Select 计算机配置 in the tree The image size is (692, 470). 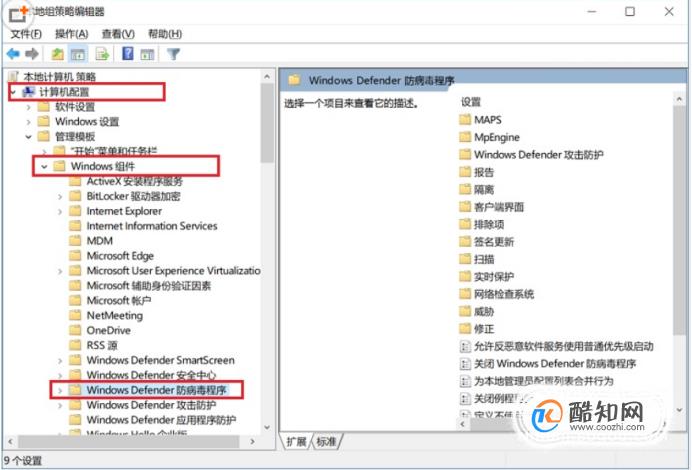click(x=64, y=92)
